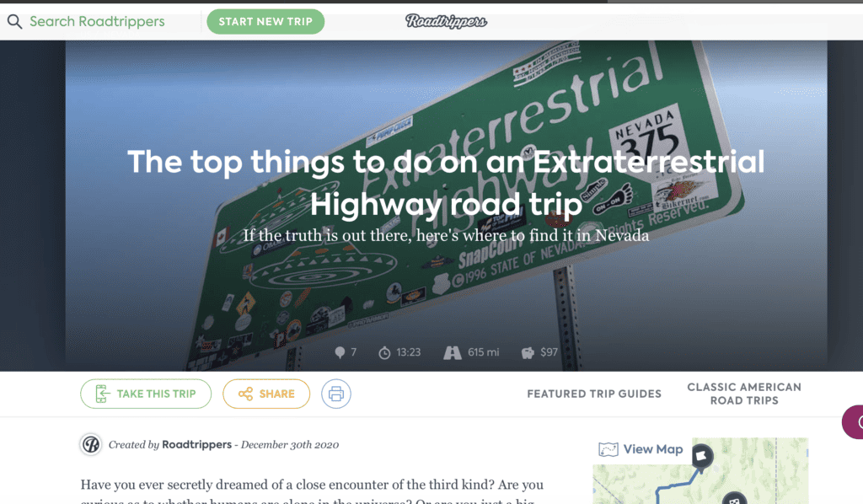Print the trip with printer icon

(x=336, y=394)
